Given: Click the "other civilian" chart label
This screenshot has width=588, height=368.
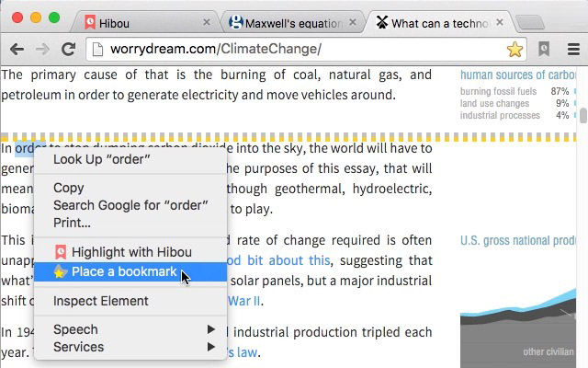Looking at the screenshot, I should click(548, 351).
